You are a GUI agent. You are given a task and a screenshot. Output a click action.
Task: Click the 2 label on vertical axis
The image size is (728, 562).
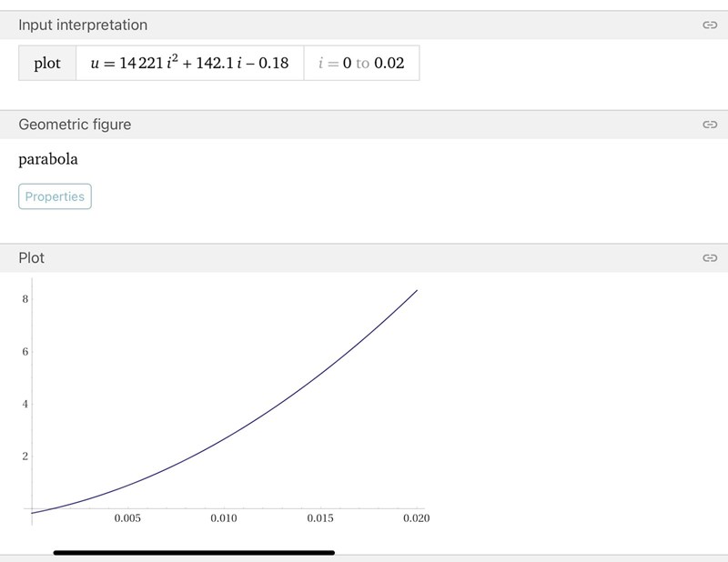25,457
